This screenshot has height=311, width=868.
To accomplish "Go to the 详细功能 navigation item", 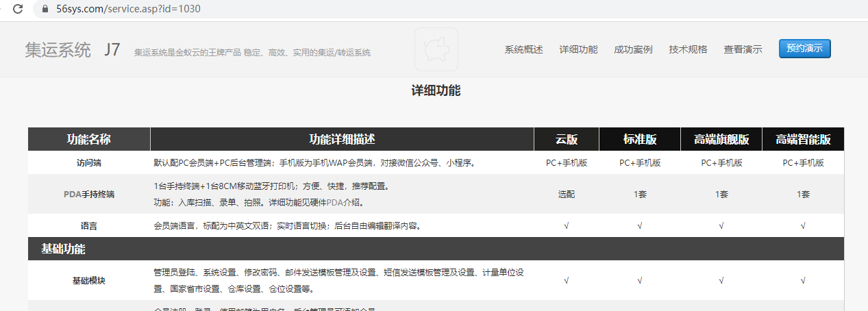I will pyautogui.click(x=578, y=49).
